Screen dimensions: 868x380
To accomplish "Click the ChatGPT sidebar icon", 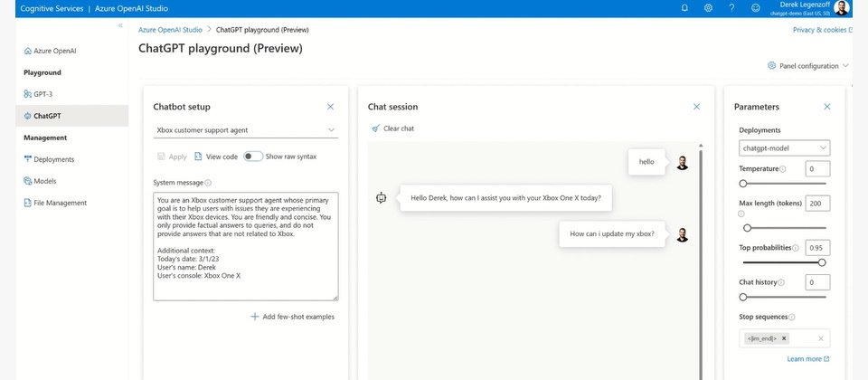I will point(28,117).
